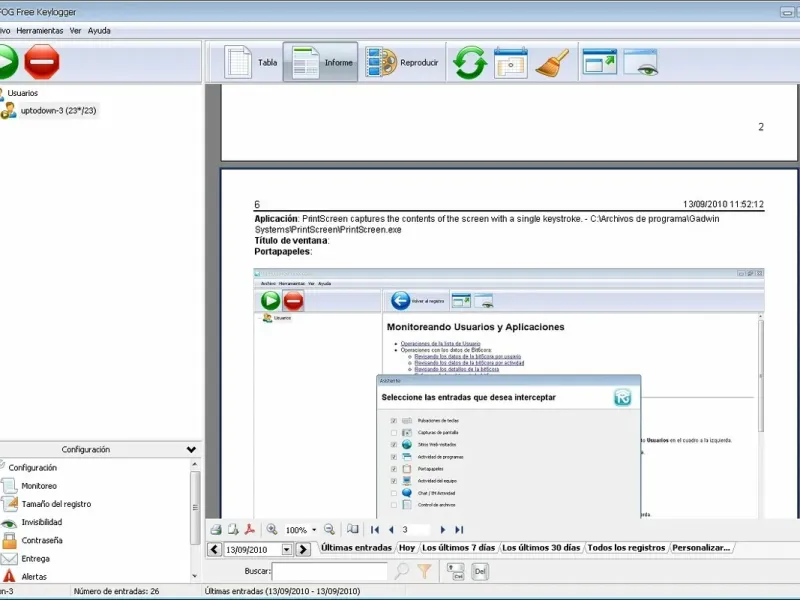Image resolution: width=800 pixels, height=600 pixels.
Task: Click the open book layout icon
Action: (x=353, y=530)
